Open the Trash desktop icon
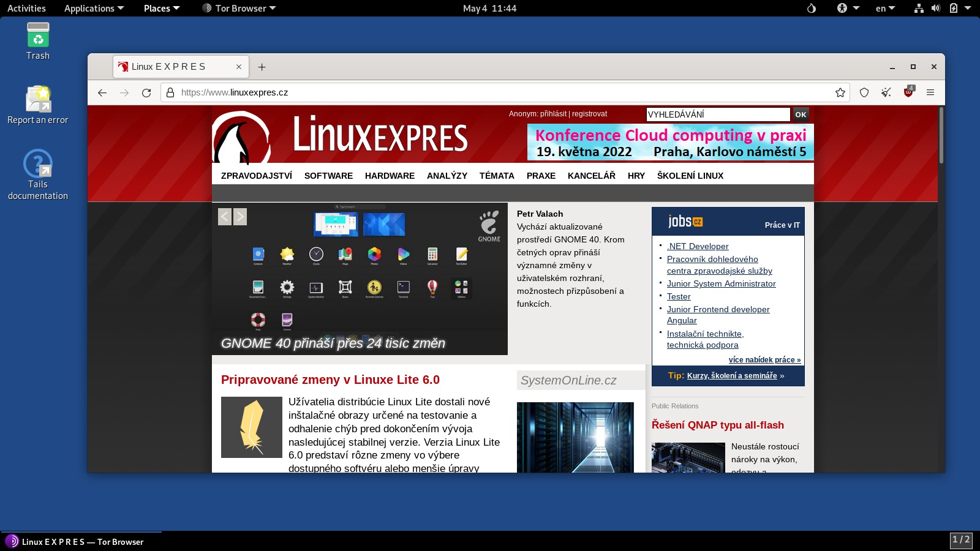 [x=38, y=42]
